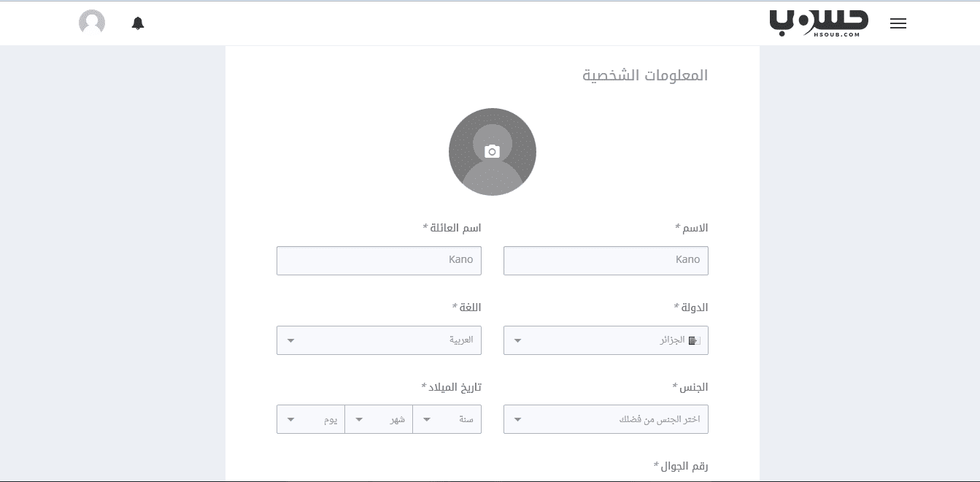Focus the family name (اسم العائلة) input field
The height and width of the screenshot is (482, 980).
pyautogui.click(x=379, y=261)
